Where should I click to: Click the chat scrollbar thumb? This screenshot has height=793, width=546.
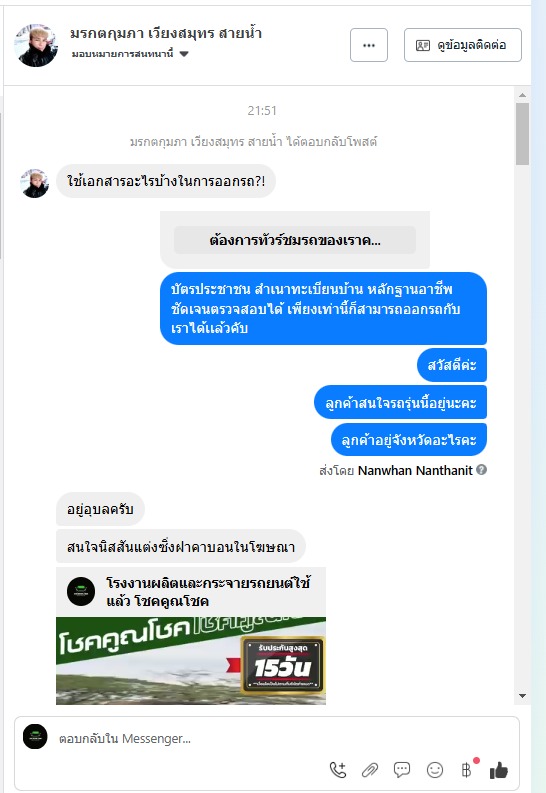coord(522,134)
